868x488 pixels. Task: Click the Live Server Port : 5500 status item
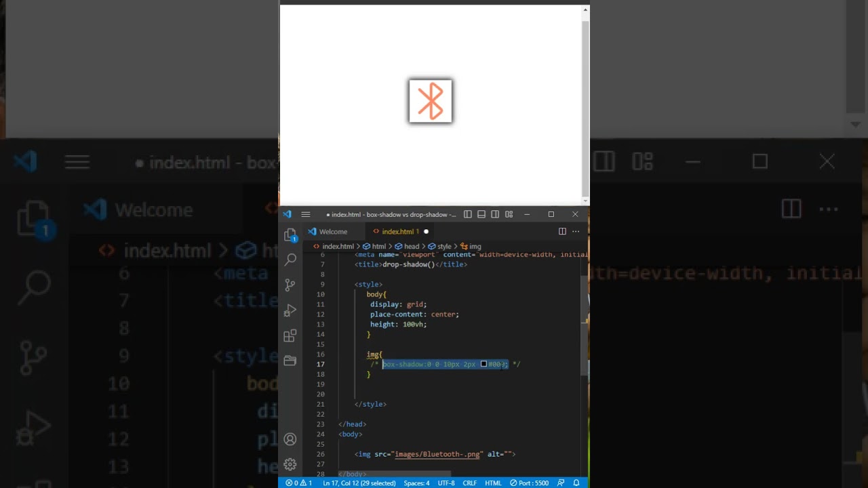coord(529,483)
